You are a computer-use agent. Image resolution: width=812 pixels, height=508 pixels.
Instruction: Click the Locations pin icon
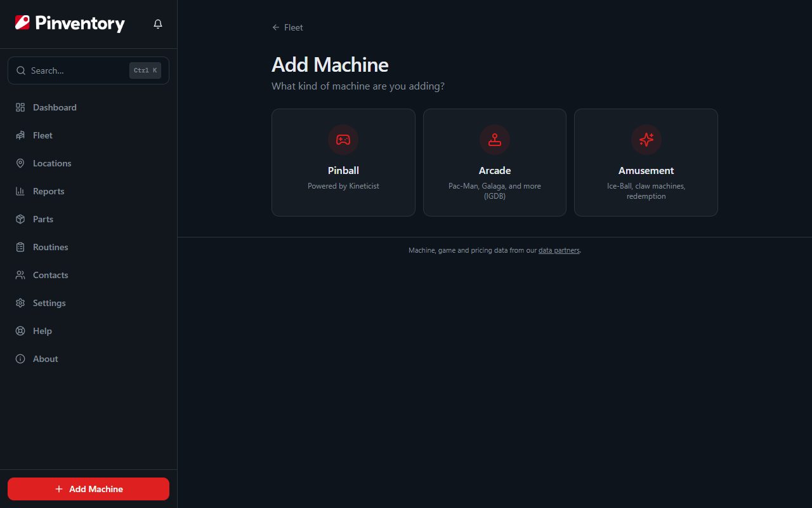[x=20, y=163]
